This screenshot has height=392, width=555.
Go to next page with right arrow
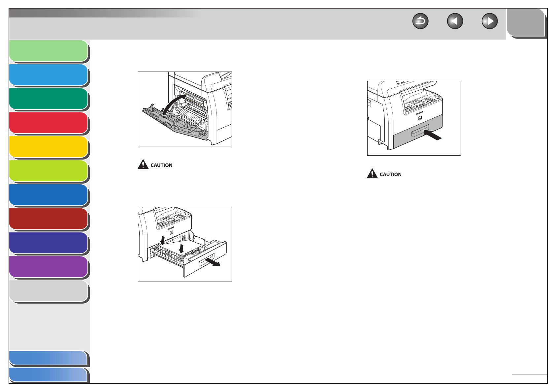(489, 21)
